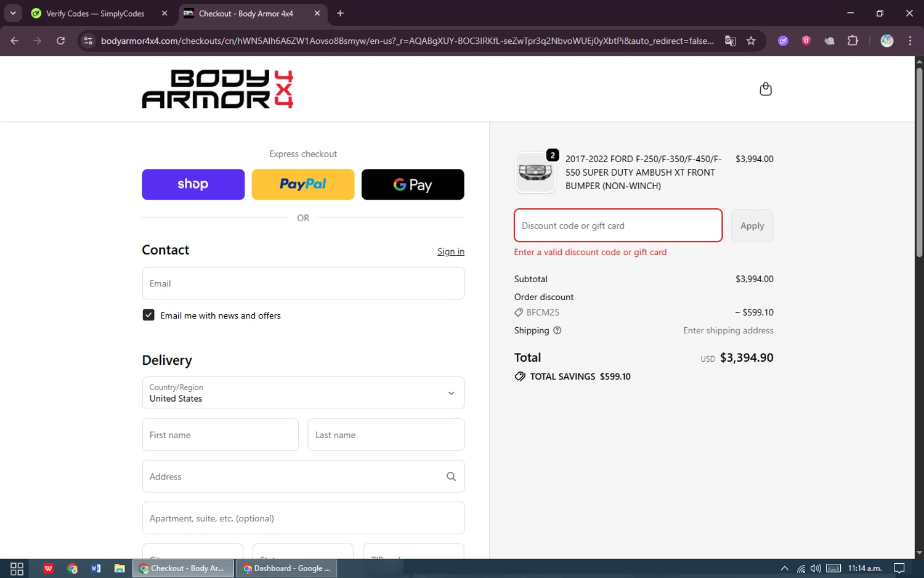924x578 pixels.
Task: Open the Sign in link
Action: pyautogui.click(x=451, y=251)
